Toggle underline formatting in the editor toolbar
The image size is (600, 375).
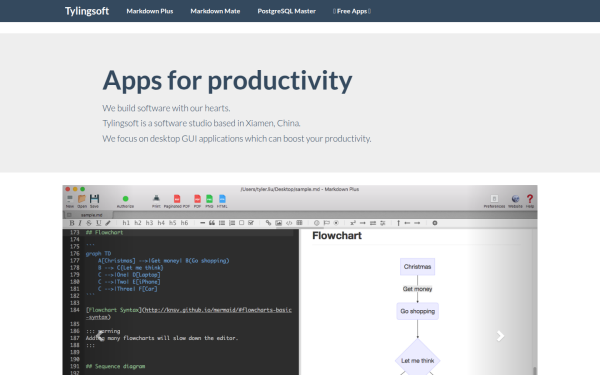coord(98,223)
